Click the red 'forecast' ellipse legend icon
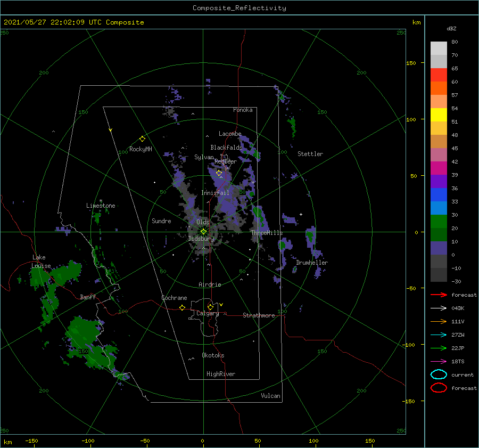The width and height of the screenshot is (479, 448). click(439, 388)
